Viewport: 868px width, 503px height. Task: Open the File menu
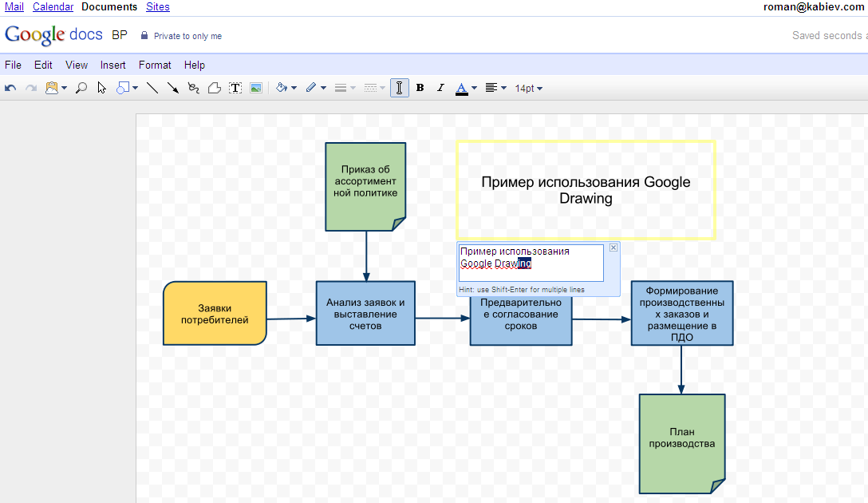click(14, 65)
